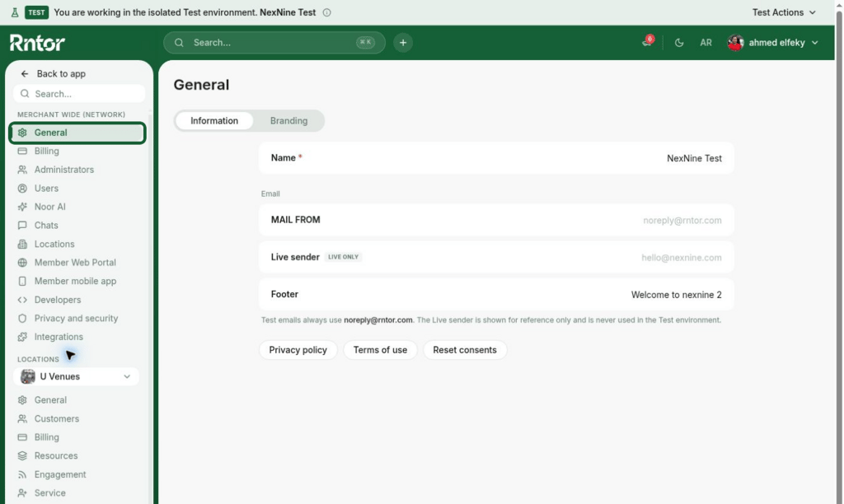Click the Service person icon
The height and width of the screenshot is (504, 844).
[x=22, y=492]
